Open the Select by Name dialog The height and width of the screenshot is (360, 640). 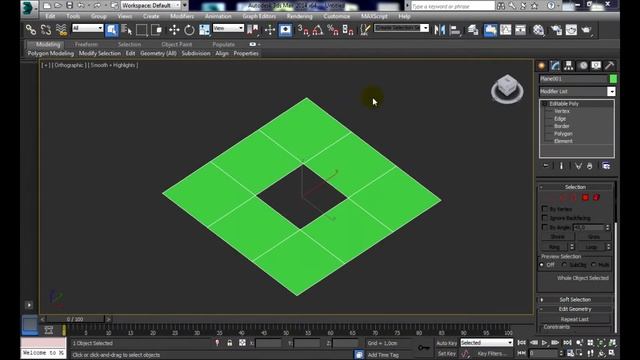coord(127,30)
